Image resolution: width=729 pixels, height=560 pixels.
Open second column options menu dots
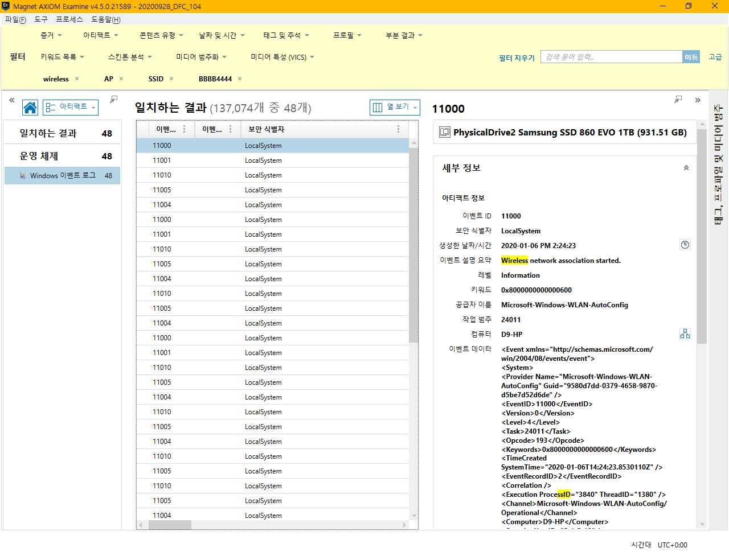click(230, 129)
